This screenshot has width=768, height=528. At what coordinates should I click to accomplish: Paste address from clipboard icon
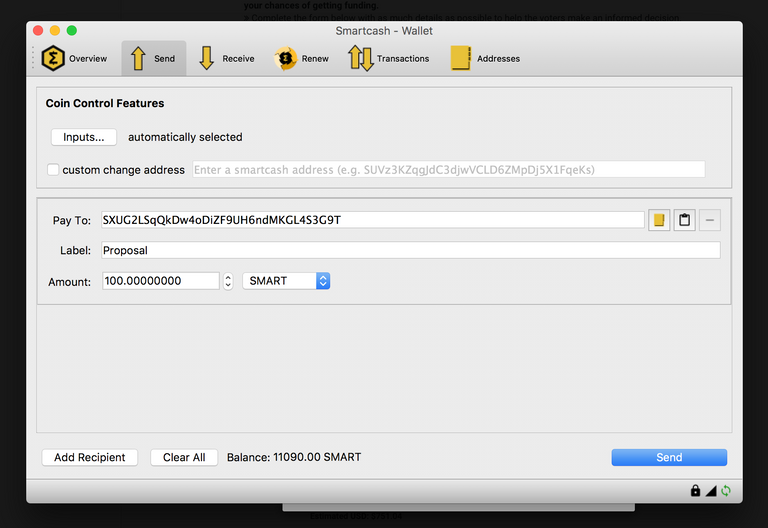tap(684, 220)
